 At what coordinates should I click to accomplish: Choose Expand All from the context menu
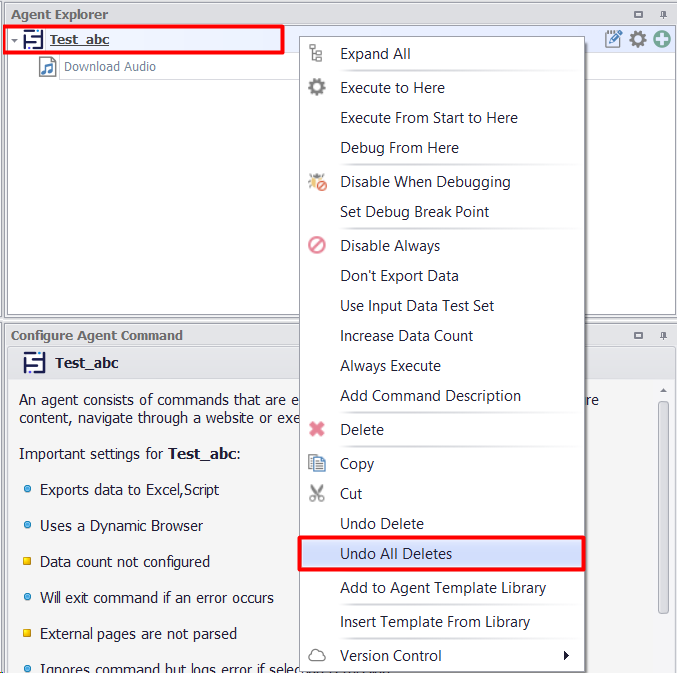tap(375, 54)
